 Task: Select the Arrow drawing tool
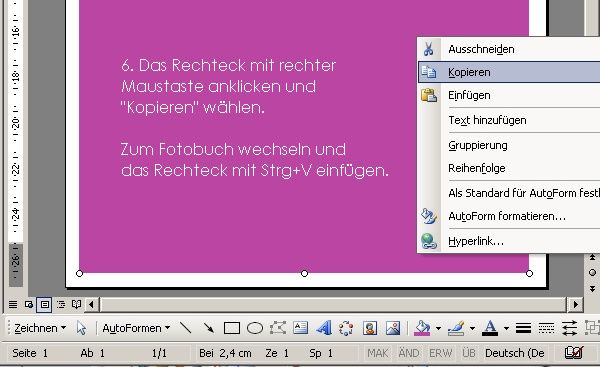point(209,328)
